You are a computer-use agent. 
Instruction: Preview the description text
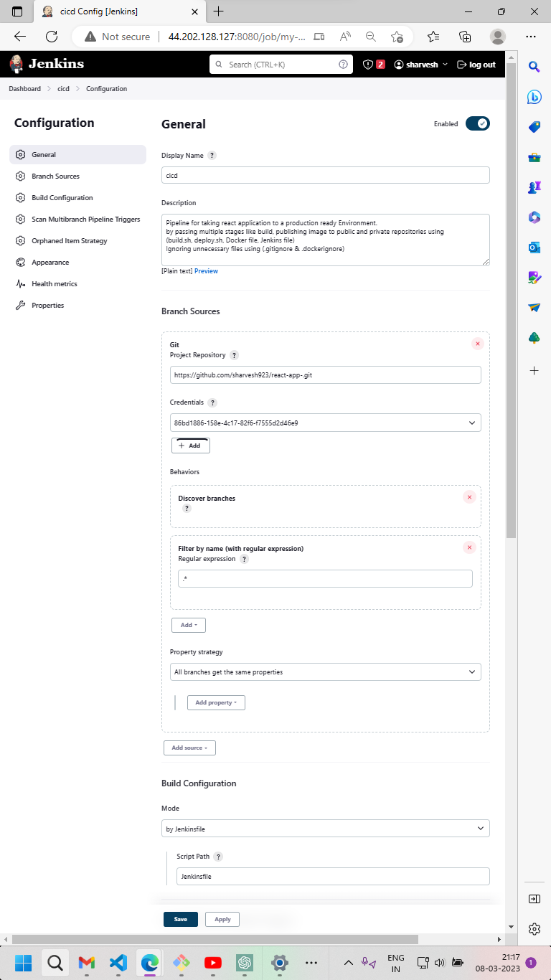206,270
